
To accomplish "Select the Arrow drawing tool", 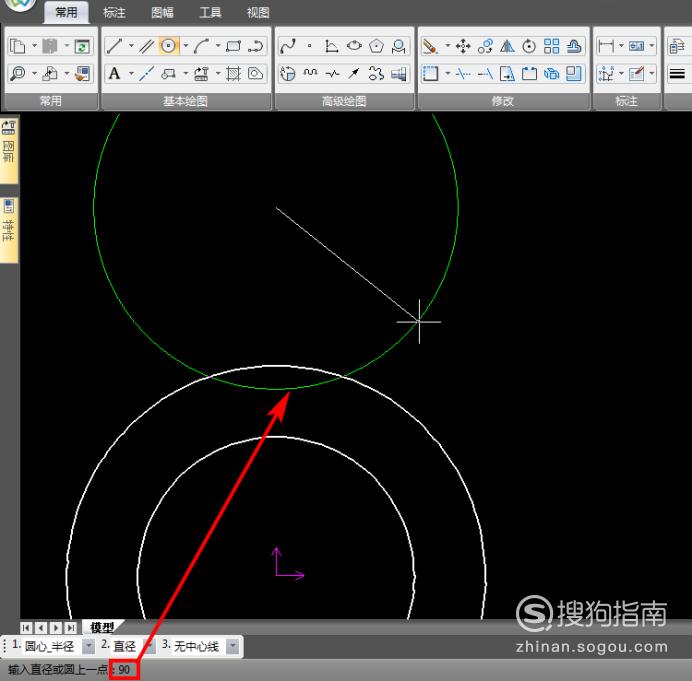I will click(x=354, y=73).
